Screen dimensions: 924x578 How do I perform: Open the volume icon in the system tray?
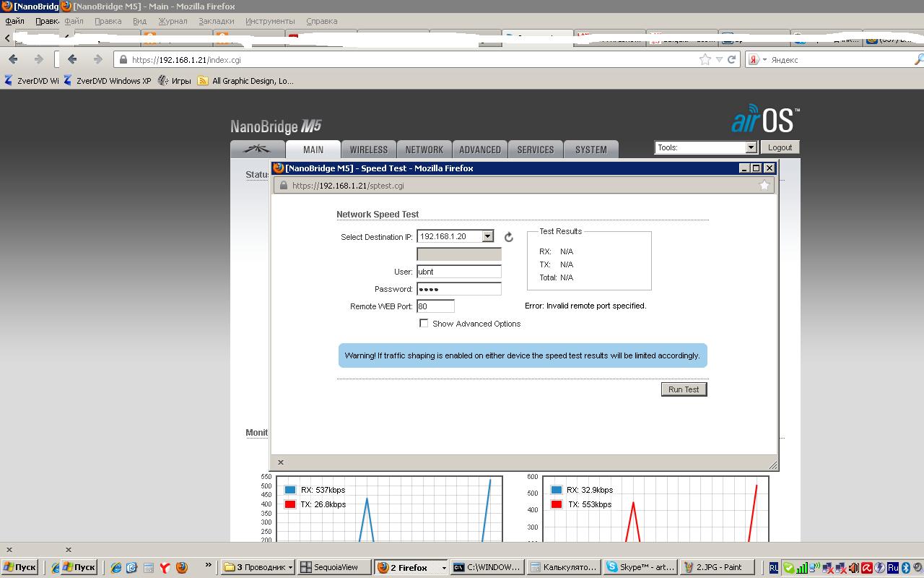tap(854, 568)
